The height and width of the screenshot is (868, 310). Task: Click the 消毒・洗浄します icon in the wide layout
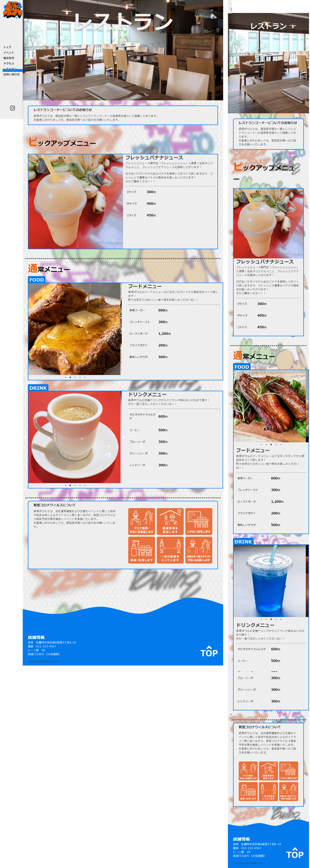tap(141, 550)
